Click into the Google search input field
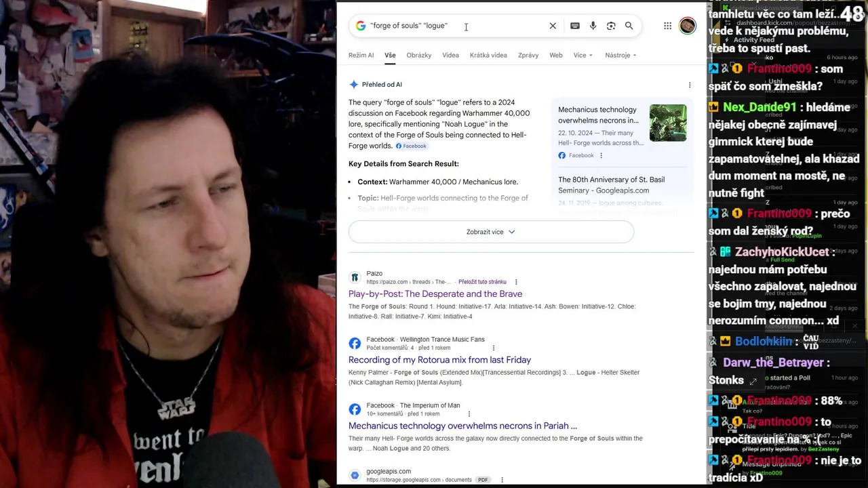The height and width of the screenshot is (488, 868). click(456, 26)
